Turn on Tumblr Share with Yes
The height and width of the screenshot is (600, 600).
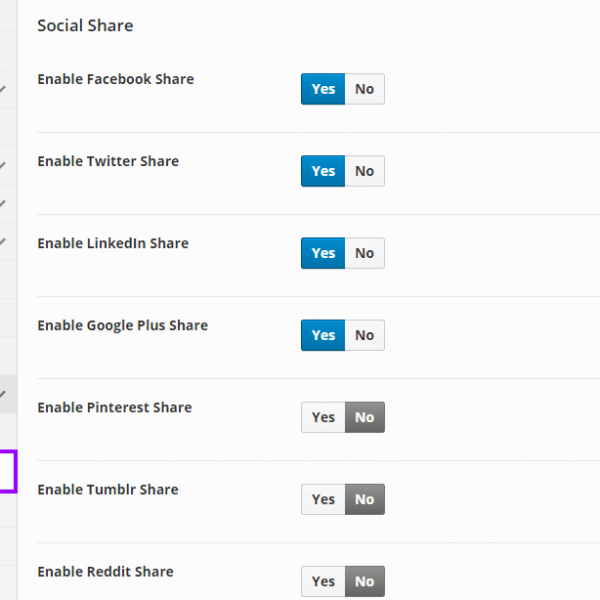(x=323, y=499)
